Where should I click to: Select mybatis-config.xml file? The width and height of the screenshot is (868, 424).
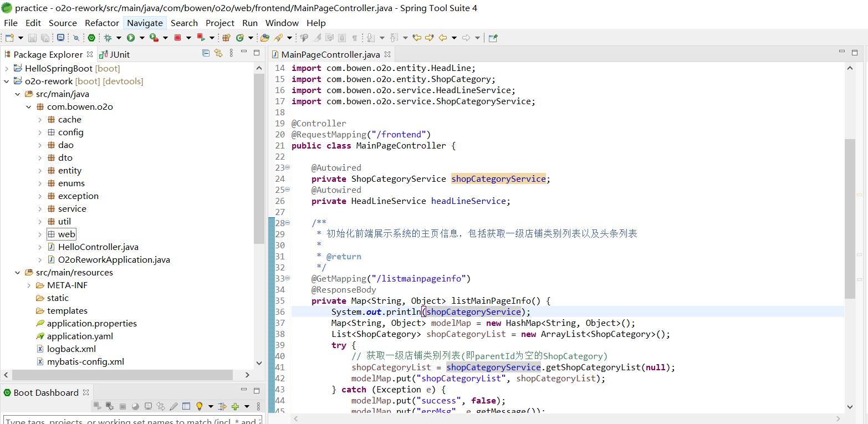point(85,361)
